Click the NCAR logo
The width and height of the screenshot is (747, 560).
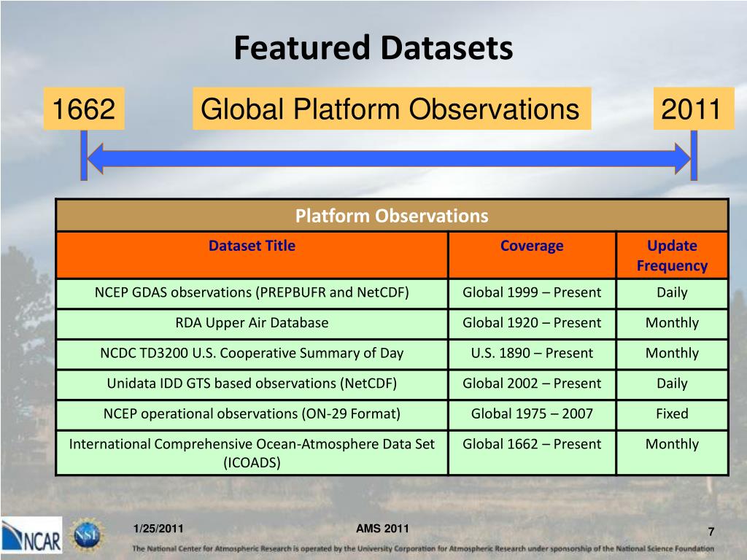click(x=31, y=535)
